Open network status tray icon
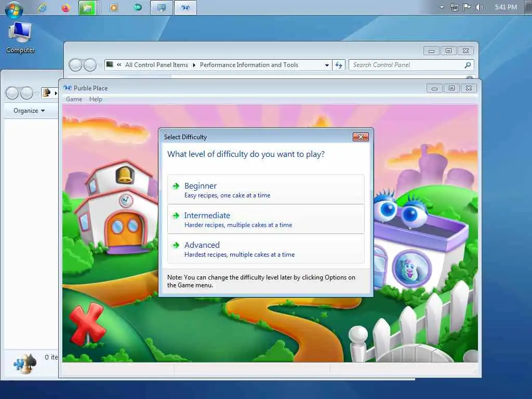 point(454,7)
